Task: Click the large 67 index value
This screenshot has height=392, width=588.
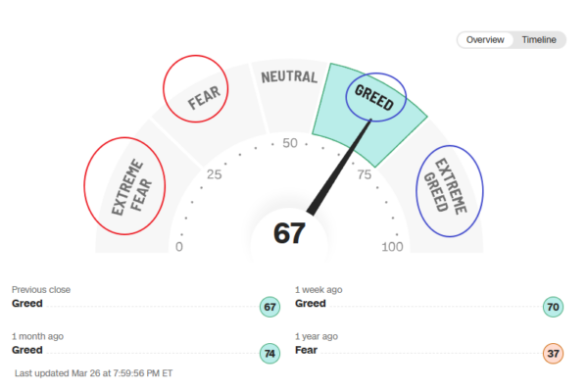Action: click(289, 233)
